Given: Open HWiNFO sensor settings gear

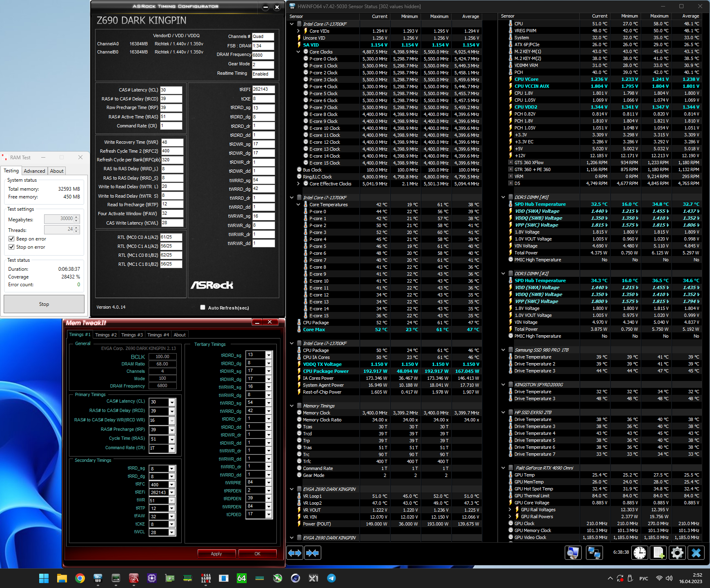Looking at the screenshot, I should click(x=677, y=553).
